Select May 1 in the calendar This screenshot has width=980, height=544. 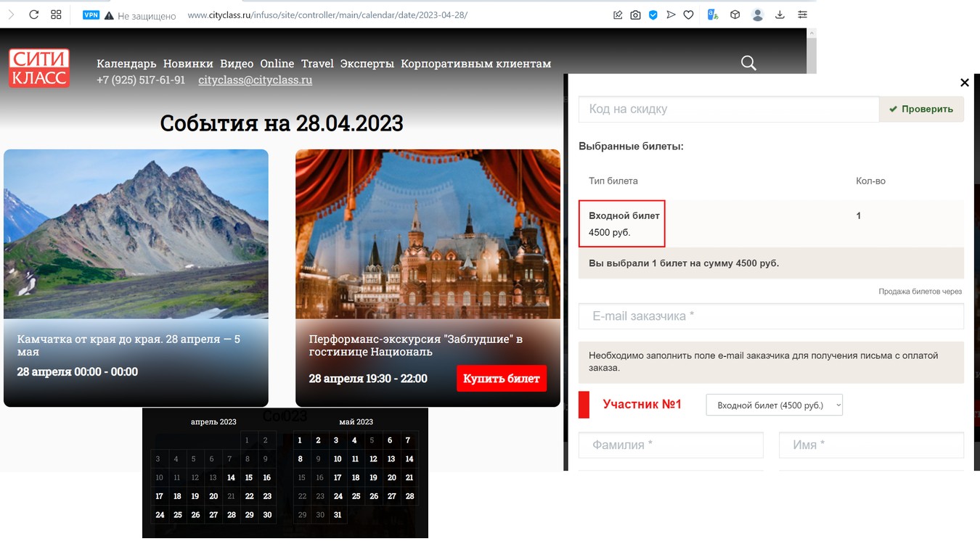[x=301, y=440]
